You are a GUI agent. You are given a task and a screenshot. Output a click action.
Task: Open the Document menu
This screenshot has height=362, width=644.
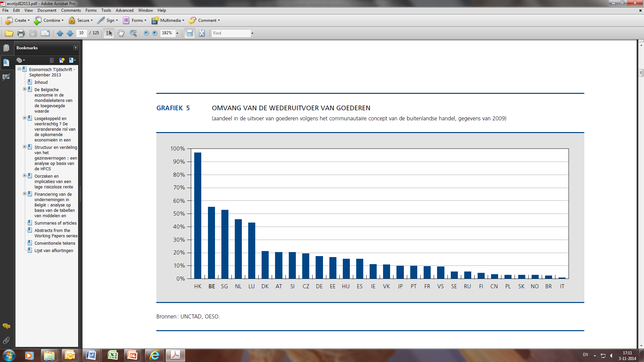(x=47, y=10)
